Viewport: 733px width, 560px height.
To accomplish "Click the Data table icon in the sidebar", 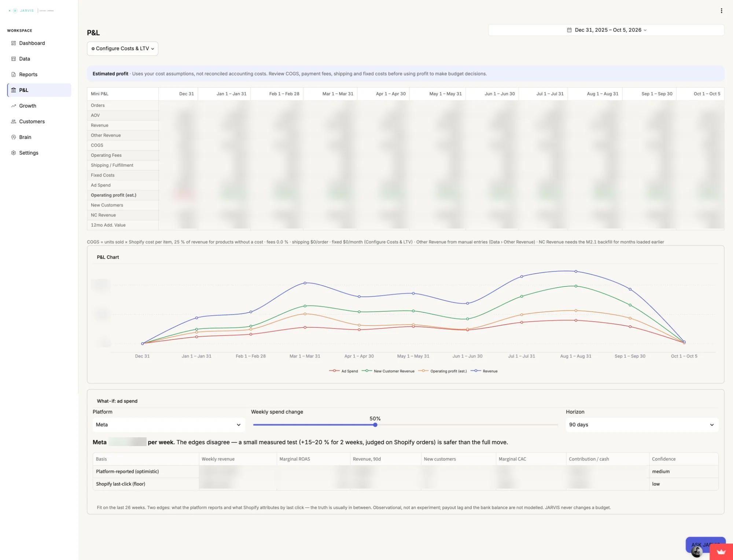I will (14, 59).
